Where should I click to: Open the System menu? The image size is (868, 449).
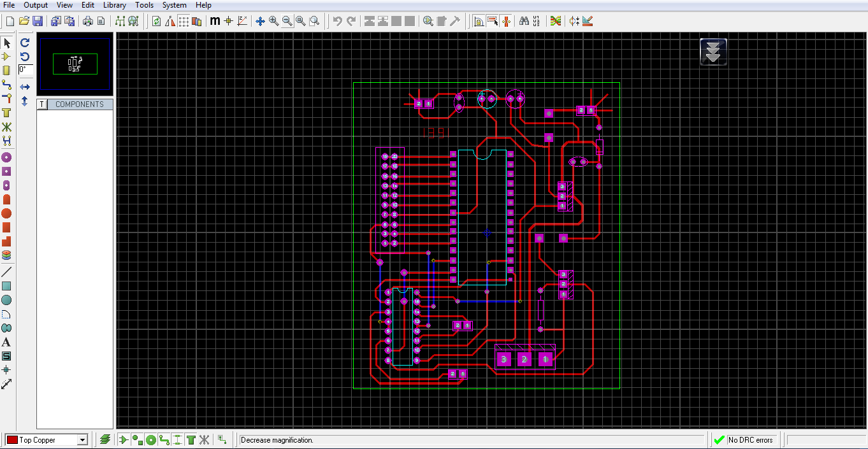coord(175,5)
